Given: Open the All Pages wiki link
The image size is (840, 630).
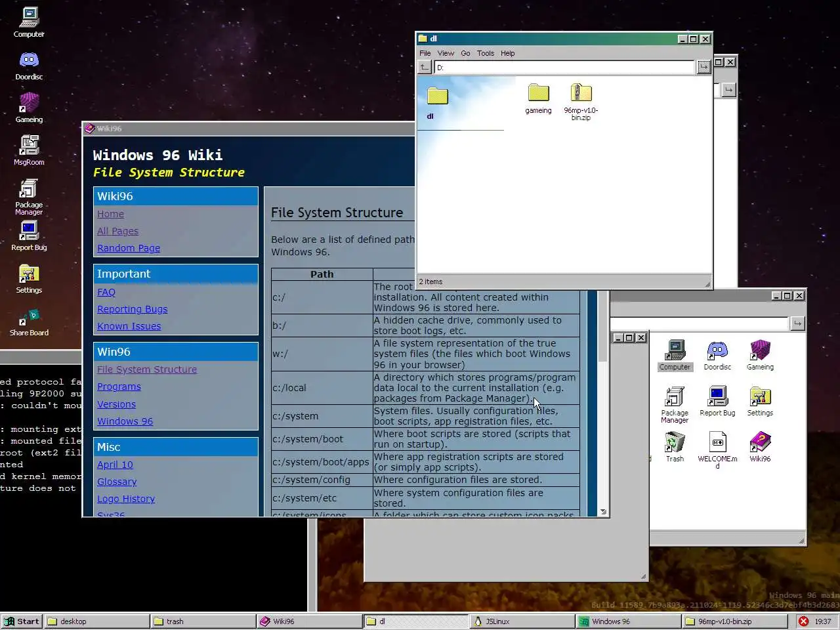Looking at the screenshot, I should click(x=117, y=231).
